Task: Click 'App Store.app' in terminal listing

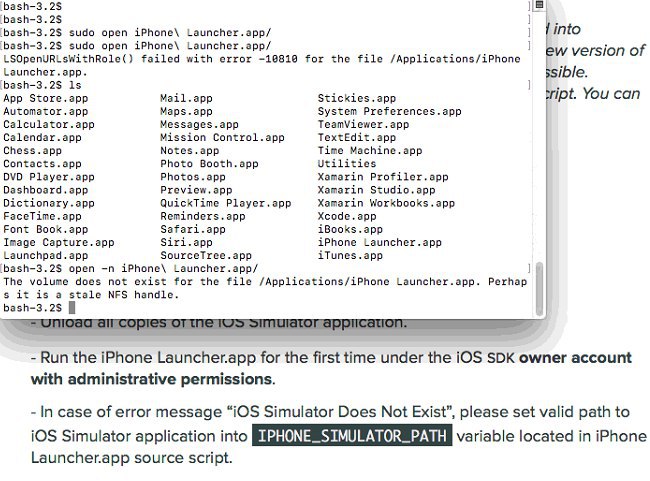Action: (x=46, y=99)
